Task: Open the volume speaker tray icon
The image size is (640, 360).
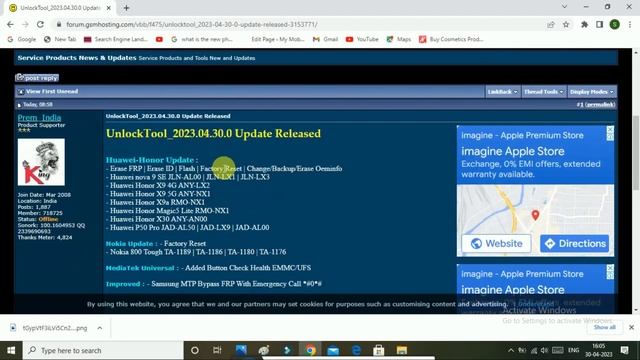Action: pyautogui.click(x=544, y=351)
